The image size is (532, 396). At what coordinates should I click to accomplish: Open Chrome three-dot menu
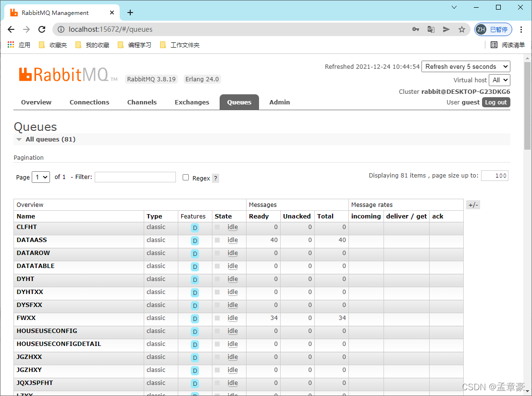click(x=521, y=29)
